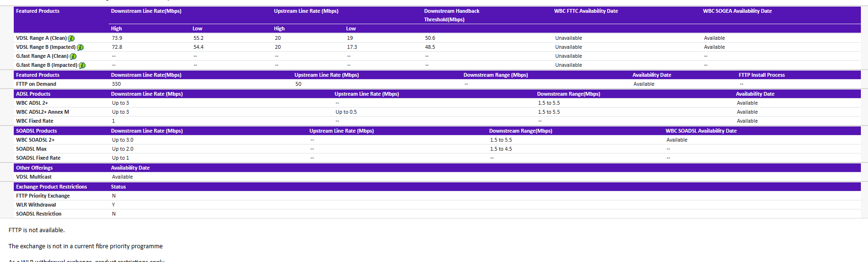Select the 'FTTP on Demand' row label
Viewport: 868px width, 262px height.
coord(36,84)
